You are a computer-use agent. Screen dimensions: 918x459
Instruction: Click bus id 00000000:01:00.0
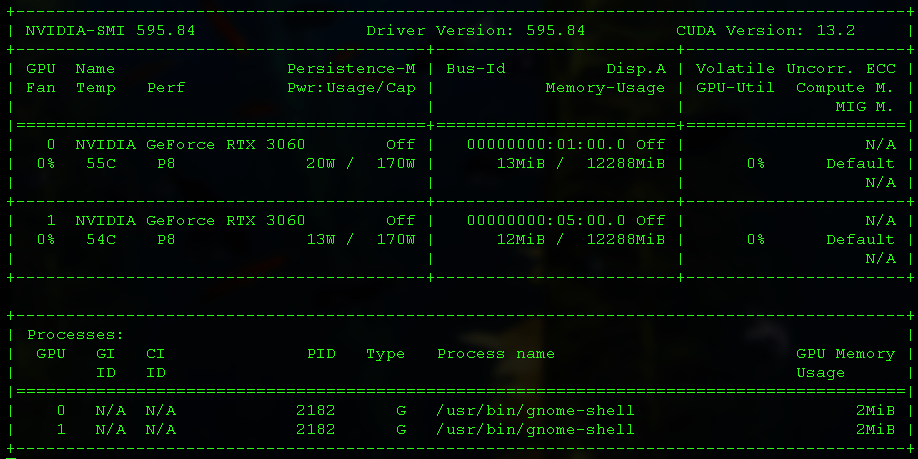(x=546, y=145)
